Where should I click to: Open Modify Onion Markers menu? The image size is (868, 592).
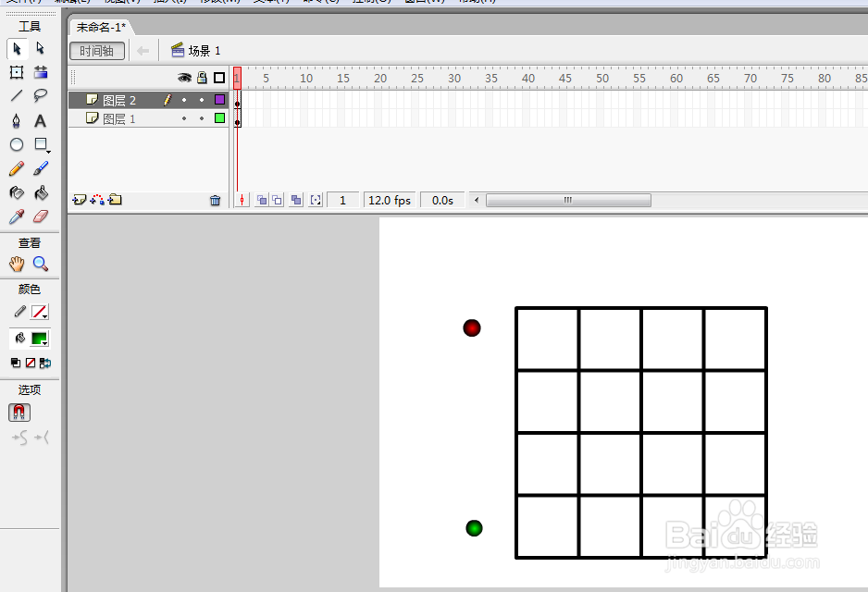(x=316, y=201)
